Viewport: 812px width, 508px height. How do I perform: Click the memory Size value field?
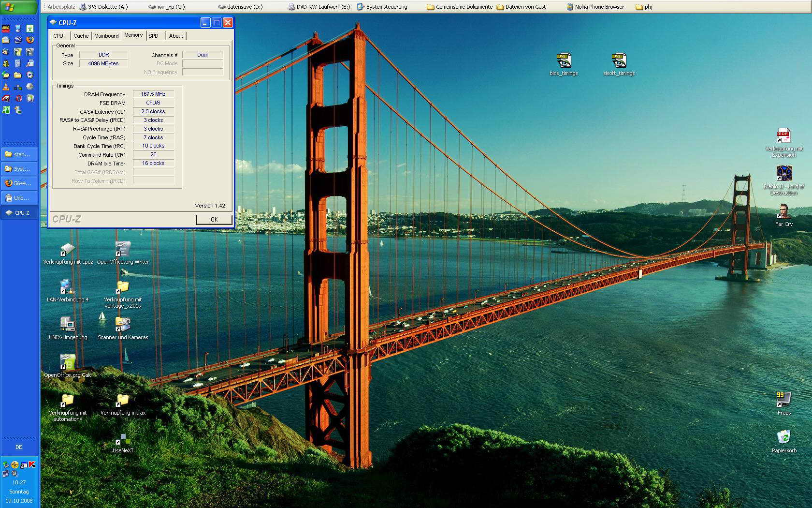point(103,63)
